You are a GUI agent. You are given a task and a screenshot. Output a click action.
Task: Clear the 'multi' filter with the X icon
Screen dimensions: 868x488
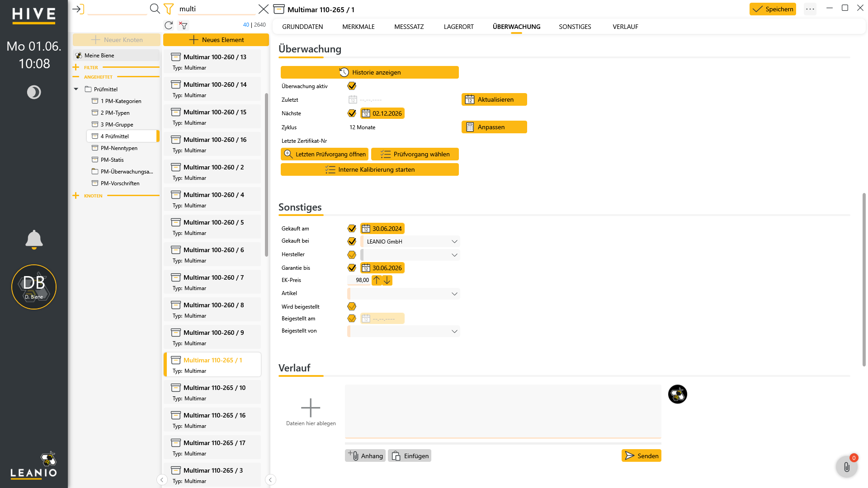263,9
